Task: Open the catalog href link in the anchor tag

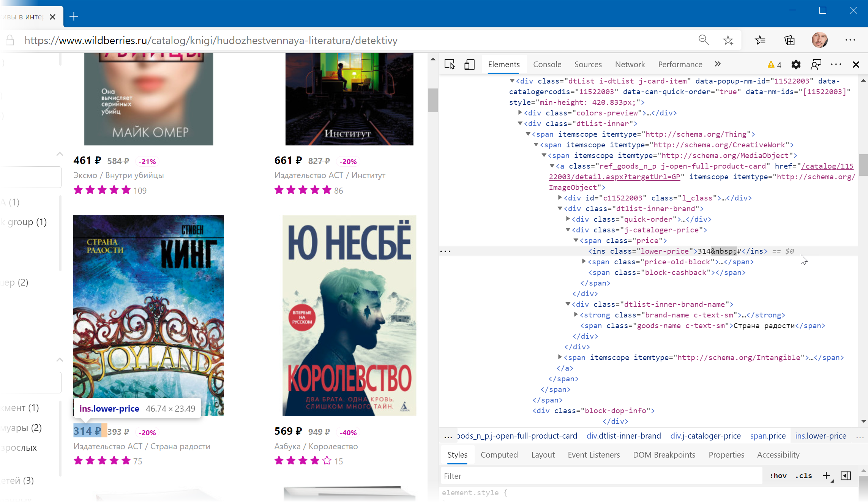Action: click(701, 171)
